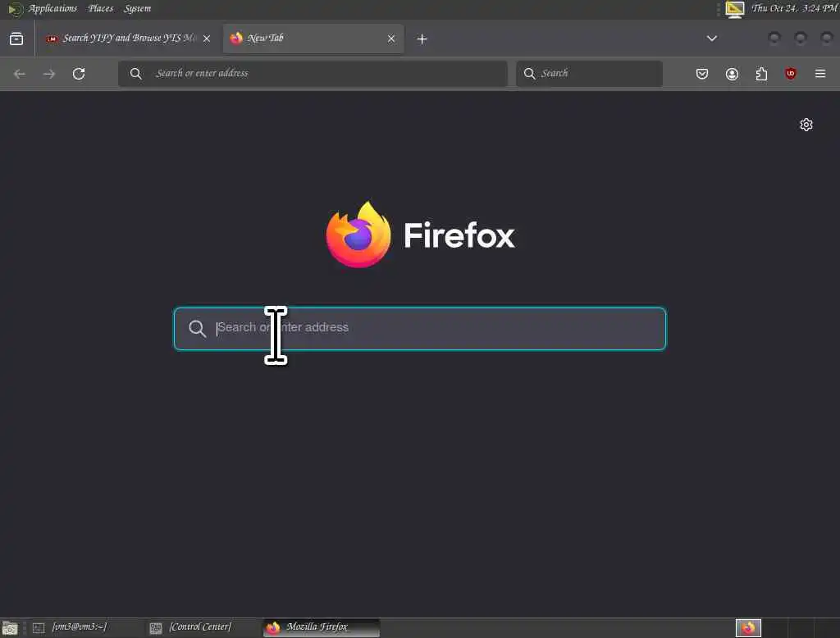Expand the list all tabs chevron
This screenshot has height=638, width=840.
pos(712,39)
